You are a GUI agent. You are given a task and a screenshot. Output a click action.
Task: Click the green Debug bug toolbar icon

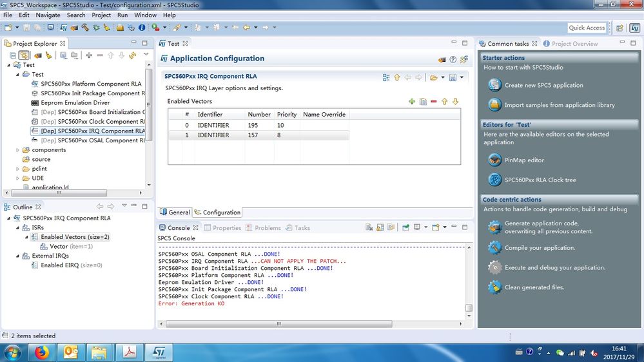click(96, 28)
